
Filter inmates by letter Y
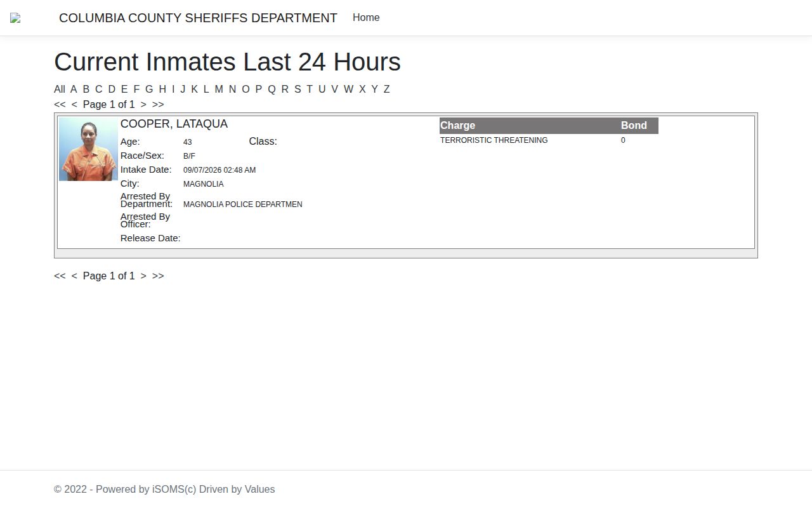pos(374,90)
